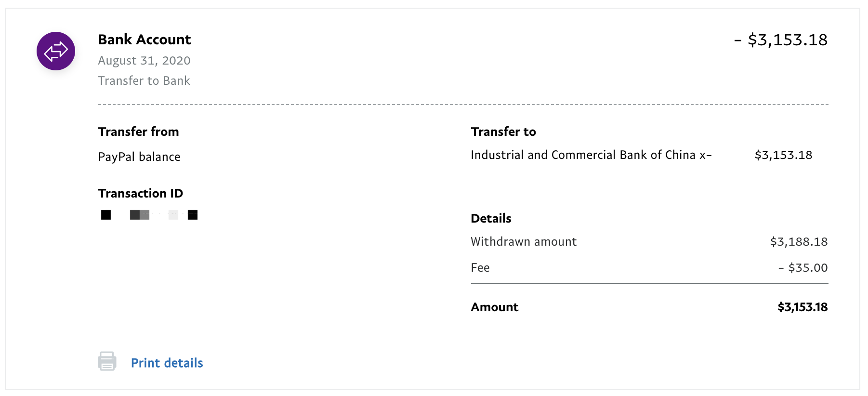This screenshot has width=868, height=396.
Task: Click the negative balance -$3,153.18 at top
Action: pos(781,40)
